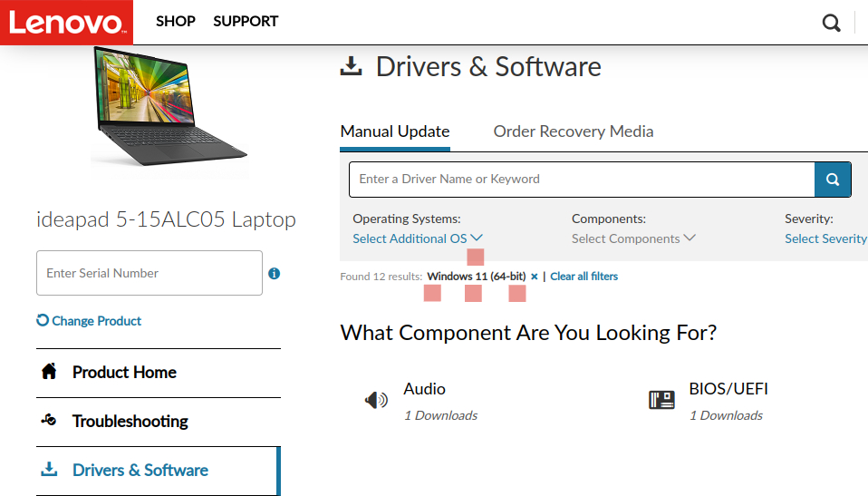
Task: Click the BIOS/UEFI chip icon
Action: pyautogui.click(x=661, y=400)
